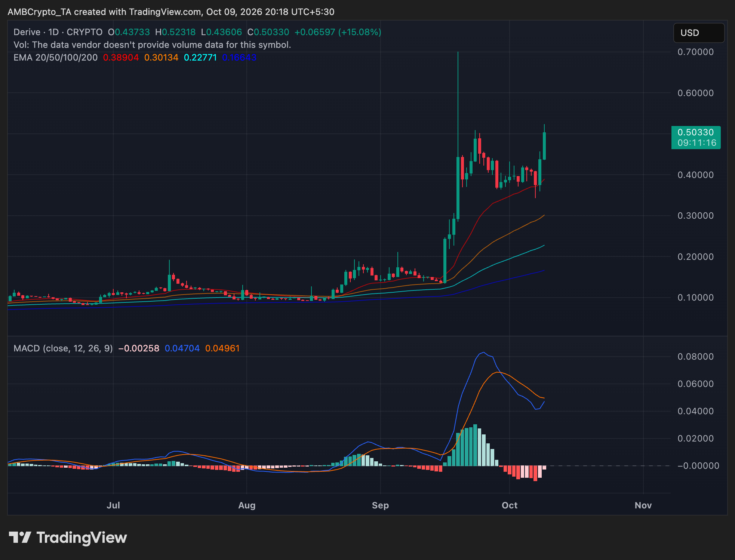Click the MACD line value 0.04704
Screen dimensions: 735x560
click(182, 348)
